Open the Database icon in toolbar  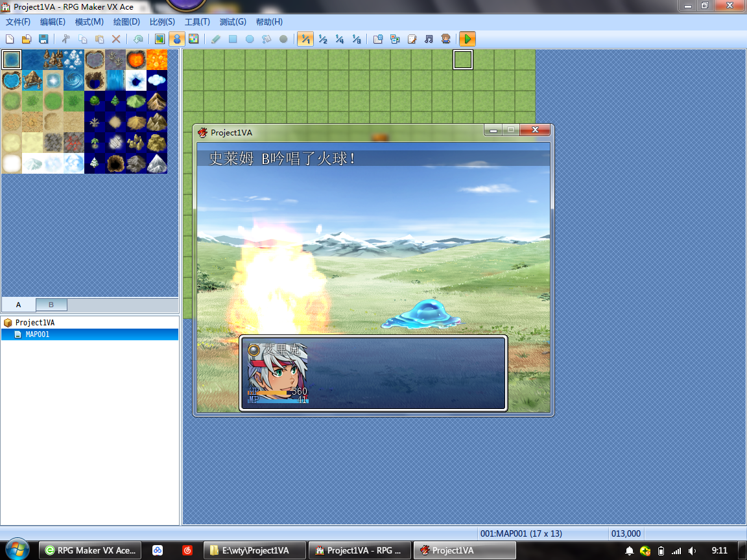coord(378,39)
